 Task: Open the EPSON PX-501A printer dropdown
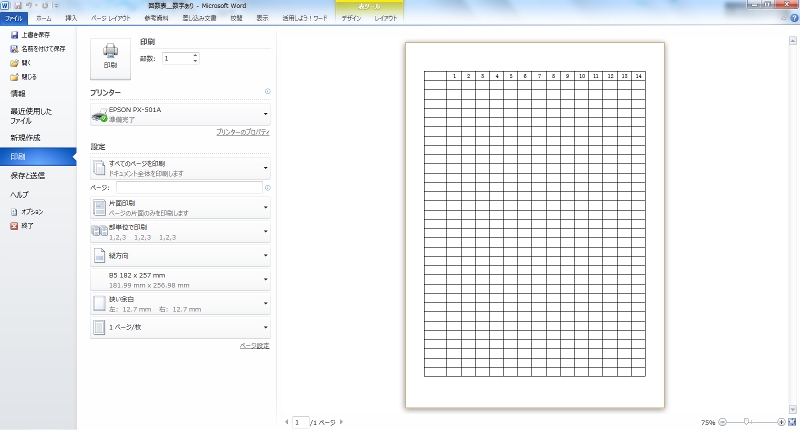point(180,114)
